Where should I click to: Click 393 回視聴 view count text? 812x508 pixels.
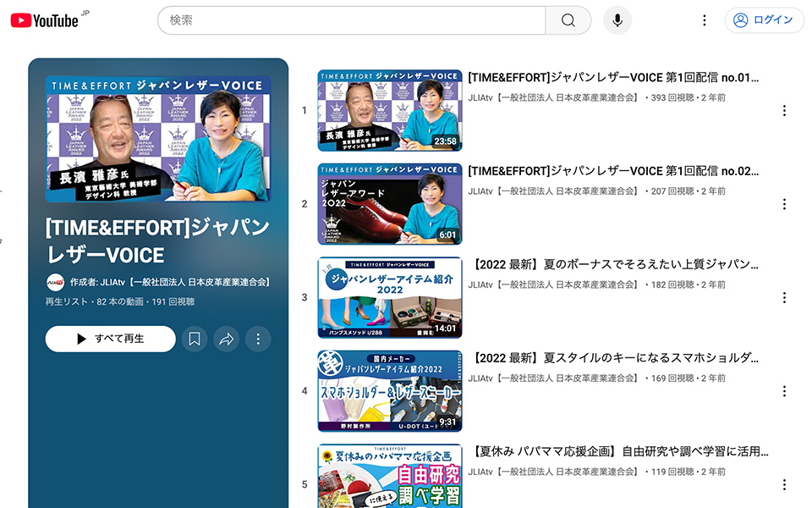tap(672, 97)
